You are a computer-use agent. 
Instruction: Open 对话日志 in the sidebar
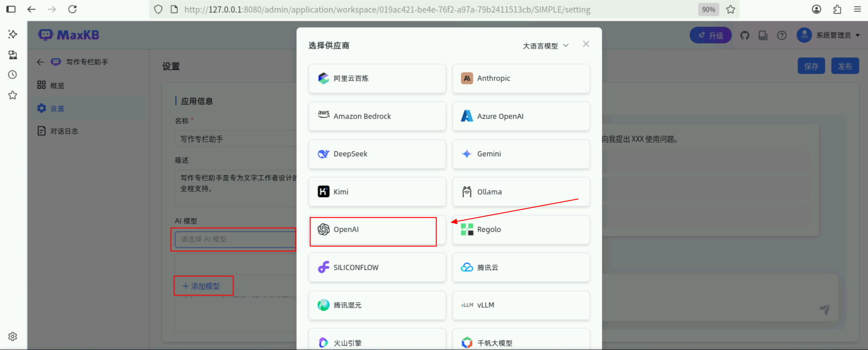click(64, 131)
